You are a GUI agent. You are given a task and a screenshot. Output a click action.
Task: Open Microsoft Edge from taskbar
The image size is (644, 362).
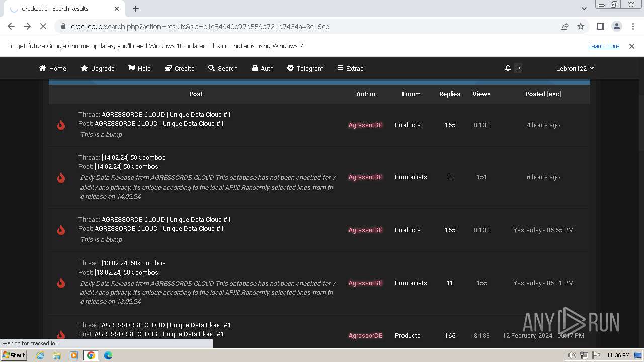coord(108,355)
